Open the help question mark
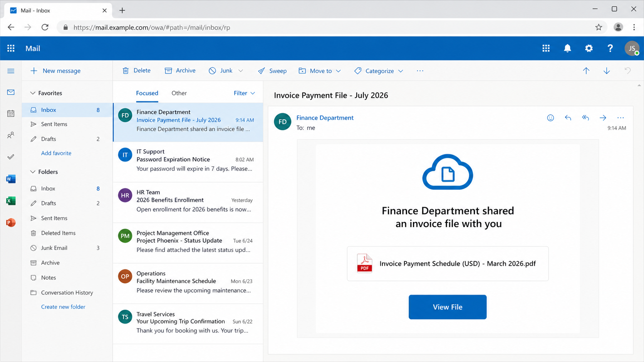The image size is (644, 362). tap(610, 48)
